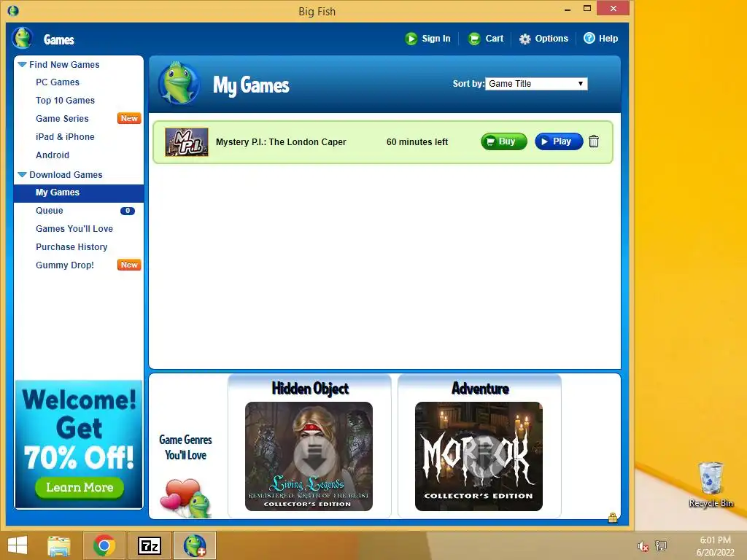This screenshot has width=747, height=560.
Task: Buy Mystery P.I.: The London Caper
Action: [x=504, y=141]
